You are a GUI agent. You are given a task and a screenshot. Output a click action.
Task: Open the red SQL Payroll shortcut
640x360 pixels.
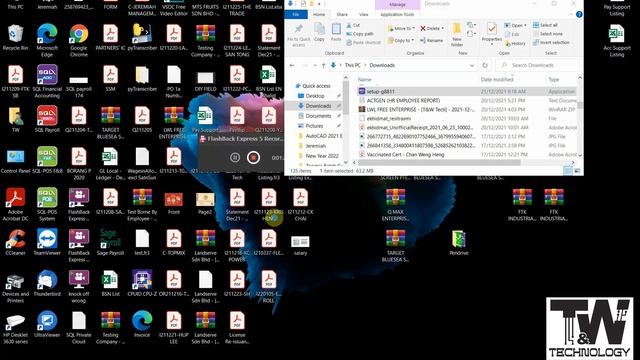47,119
